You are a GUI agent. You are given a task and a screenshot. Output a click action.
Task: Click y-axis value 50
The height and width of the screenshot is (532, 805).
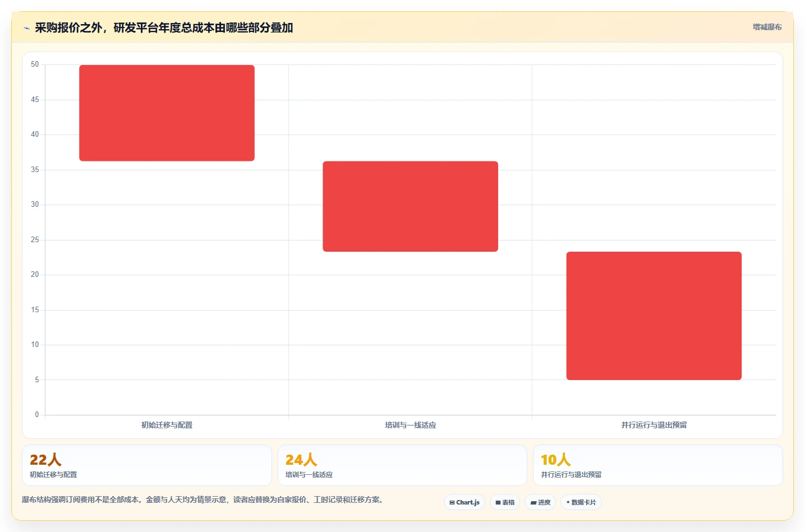coord(35,64)
